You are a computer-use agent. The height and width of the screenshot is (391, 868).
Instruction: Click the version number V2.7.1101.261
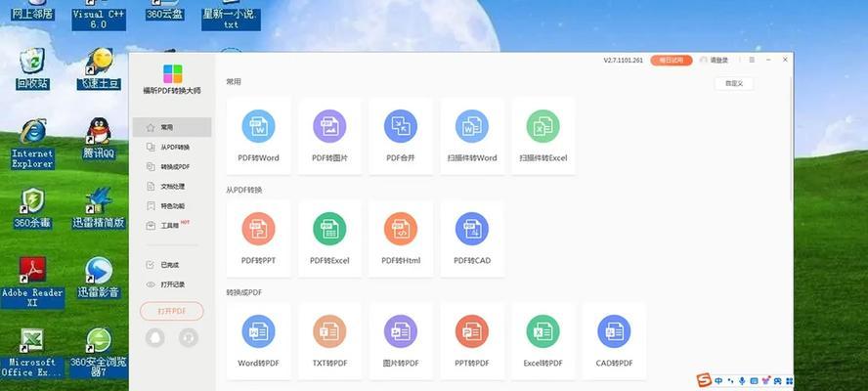pyautogui.click(x=623, y=61)
